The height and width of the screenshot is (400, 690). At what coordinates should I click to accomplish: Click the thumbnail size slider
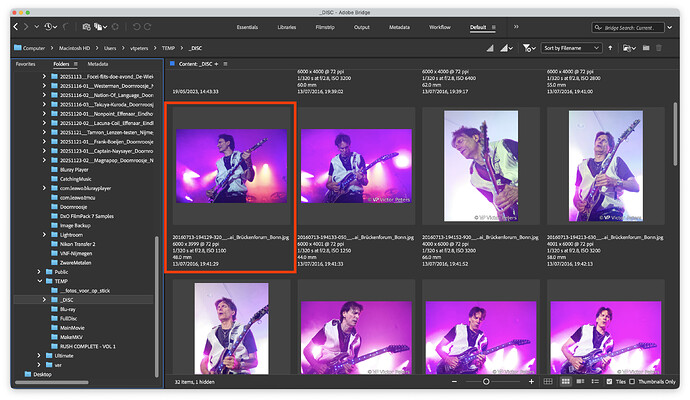pyautogui.click(x=486, y=382)
